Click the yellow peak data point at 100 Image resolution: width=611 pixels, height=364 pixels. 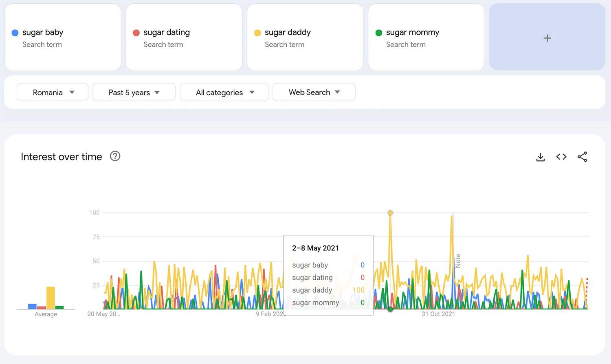[390, 213]
